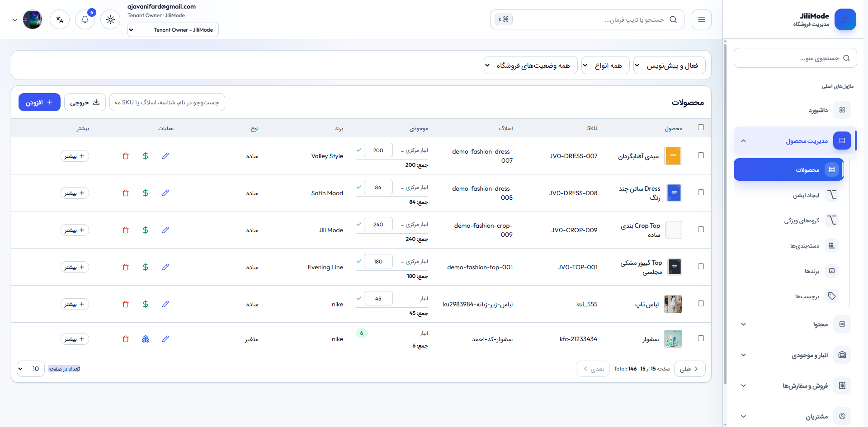Click the hamburger menu icon
The height and width of the screenshot is (427, 868).
point(702,19)
